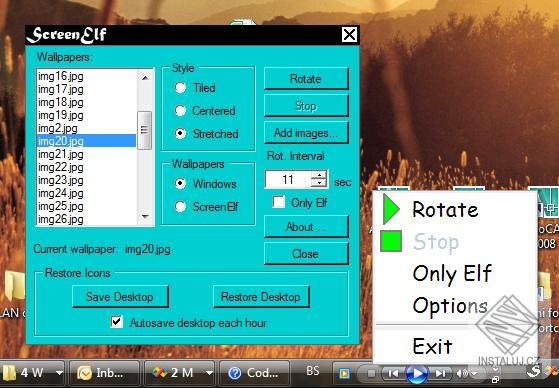Image resolution: width=559 pixels, height=388 pixels.
Task: Click the folder icon of the 4 W taskbar group
Action: [x=9, y=373]
